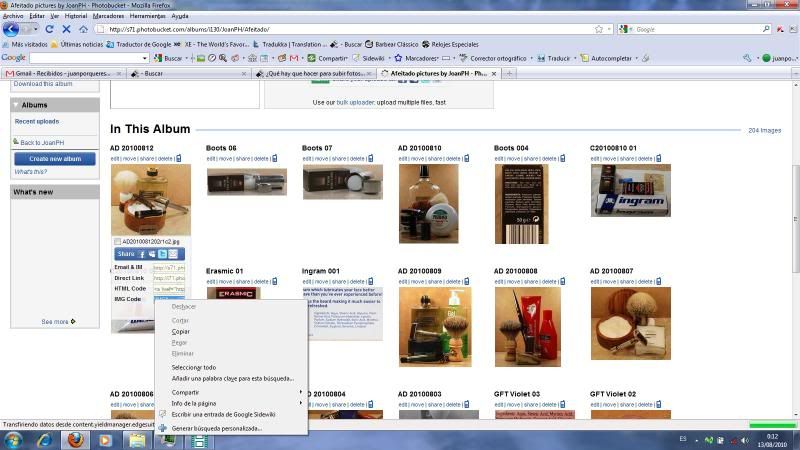This screenshot has height=450, width=800.
Task: Open a new tab with plus button
Action: click(x=509, y=73)
